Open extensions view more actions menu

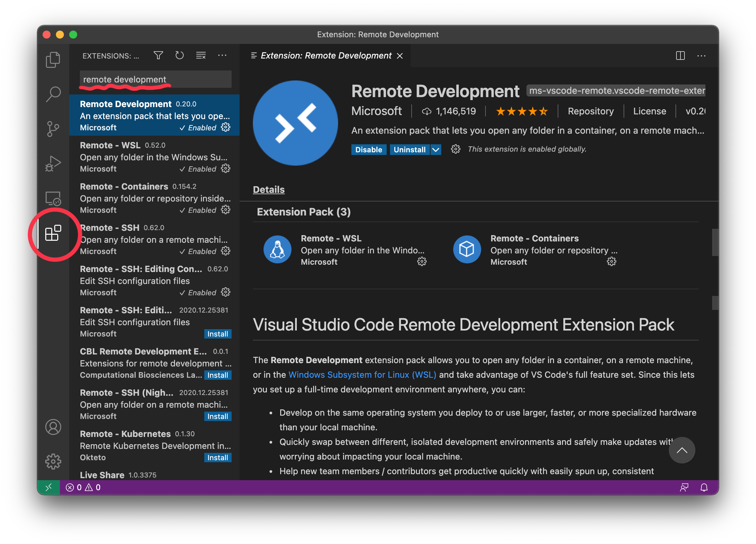[222, 55]
